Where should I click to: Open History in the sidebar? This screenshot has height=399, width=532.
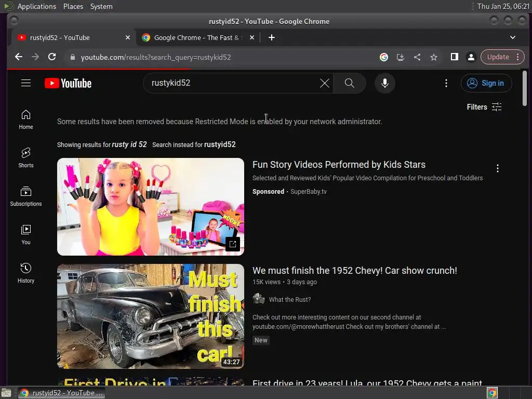point(26,273)
